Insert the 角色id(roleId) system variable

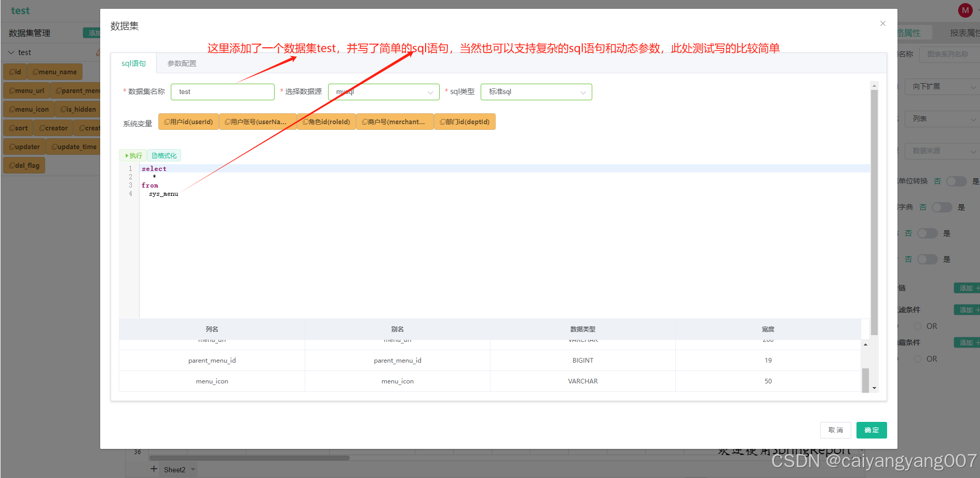point(325,121)
